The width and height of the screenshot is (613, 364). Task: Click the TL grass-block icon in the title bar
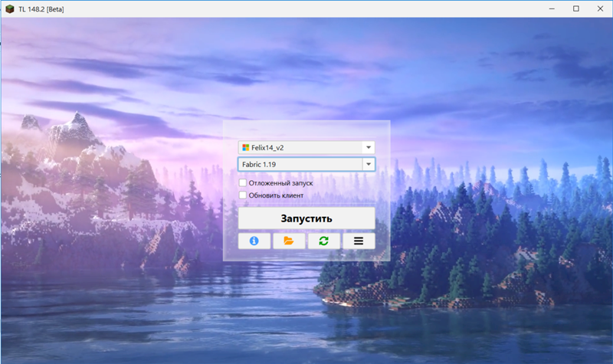pos(10,8)
